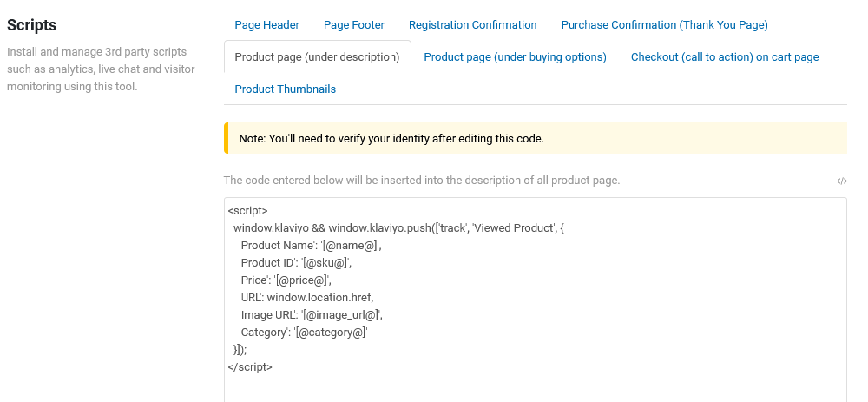Viewport: 868px width, 402px height.
Task: Select Purchase Confirmation (Thank You Page) tab
Action: pos(664,25)
